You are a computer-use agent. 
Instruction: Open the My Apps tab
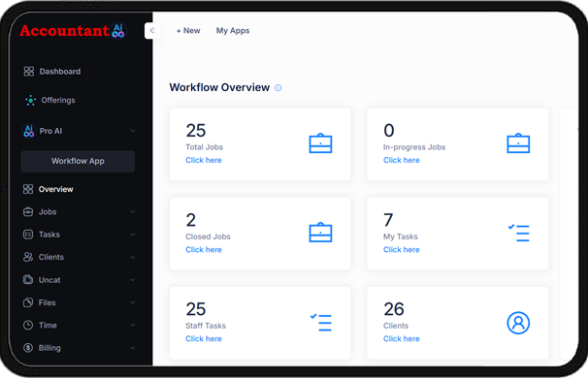(x=233, y=31)
